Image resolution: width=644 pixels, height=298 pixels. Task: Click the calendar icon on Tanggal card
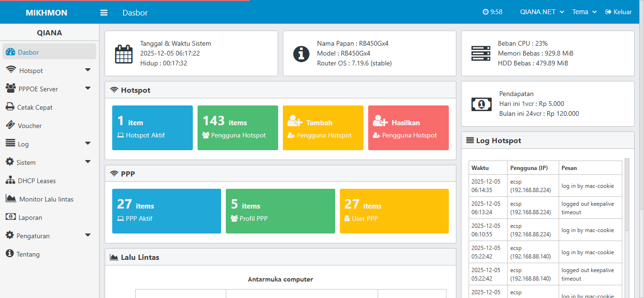[x=123, y=53]
